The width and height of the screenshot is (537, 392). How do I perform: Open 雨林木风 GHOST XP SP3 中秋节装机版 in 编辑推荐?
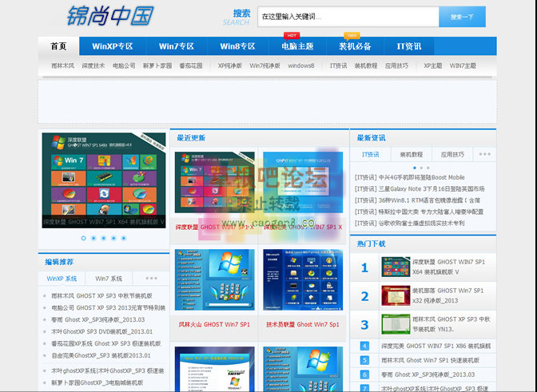pyautogui.click(x=101, y=296)
